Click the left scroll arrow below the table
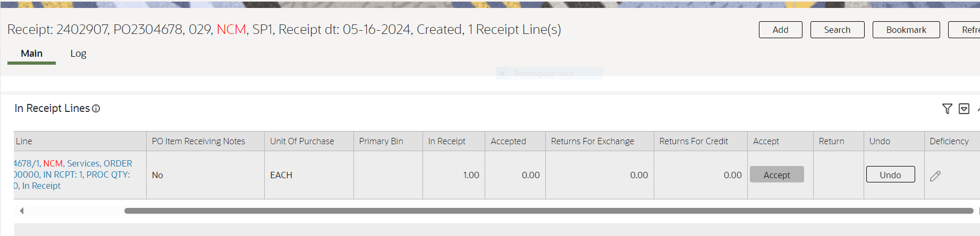 (x=22, y=211)
